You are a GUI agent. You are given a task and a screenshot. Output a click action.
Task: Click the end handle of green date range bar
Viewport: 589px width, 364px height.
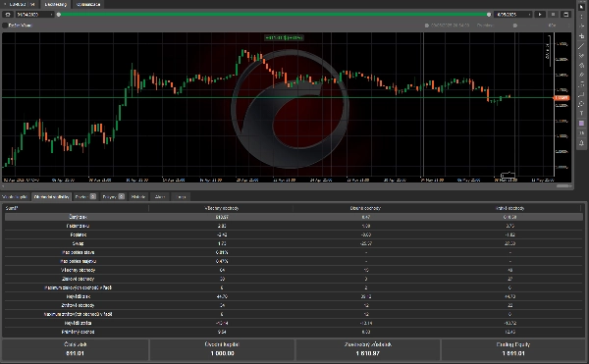pyautogui.click(x=489, y=15)
